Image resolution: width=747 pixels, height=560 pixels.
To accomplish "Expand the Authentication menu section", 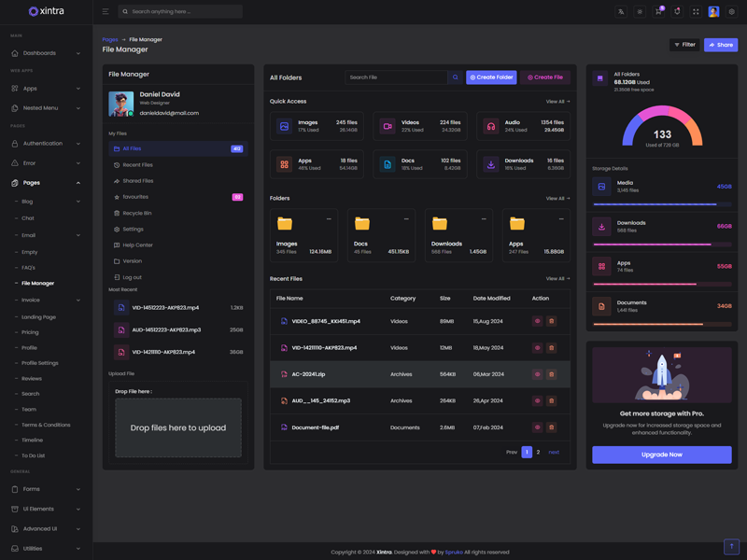I will pyautogui.click(x=46, y=144).
